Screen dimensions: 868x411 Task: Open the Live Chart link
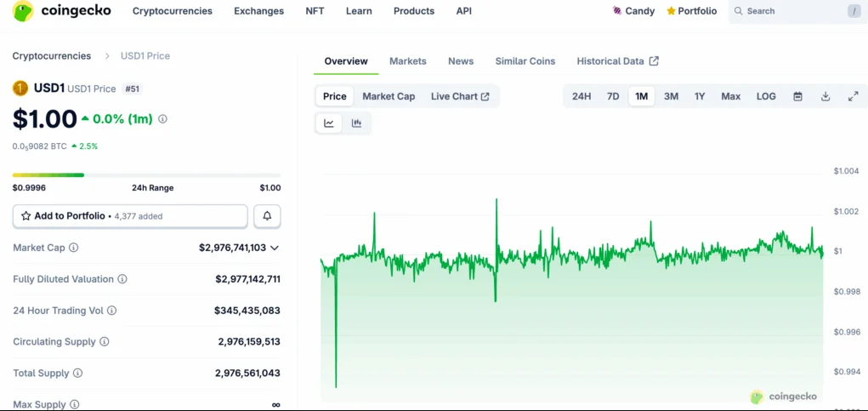coord(460,96)
